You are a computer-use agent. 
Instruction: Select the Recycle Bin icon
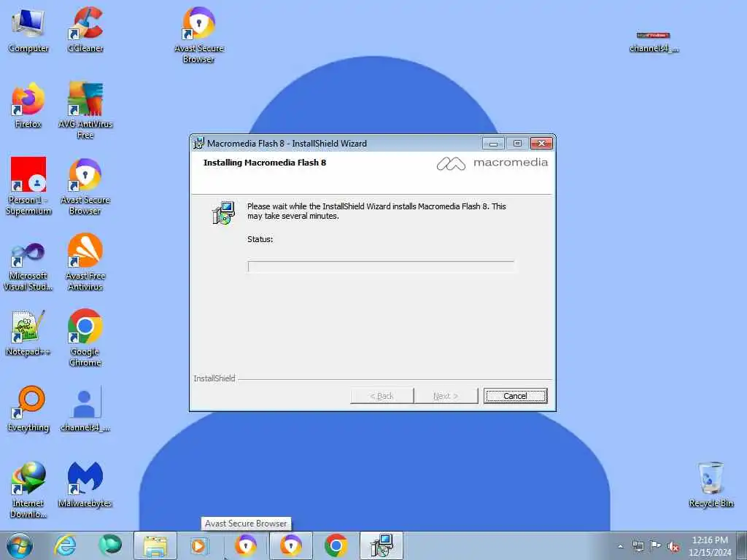click(711, 485)
